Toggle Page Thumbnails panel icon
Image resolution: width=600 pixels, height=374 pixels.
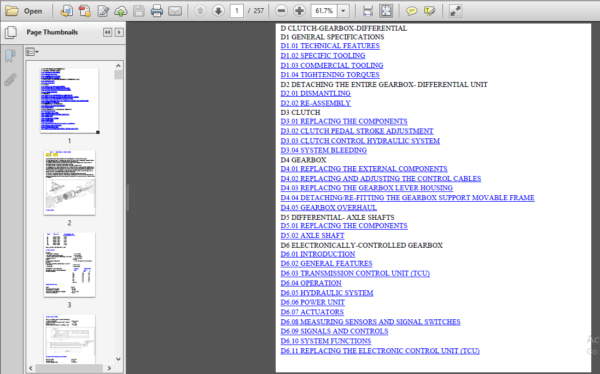coord(11,33)
